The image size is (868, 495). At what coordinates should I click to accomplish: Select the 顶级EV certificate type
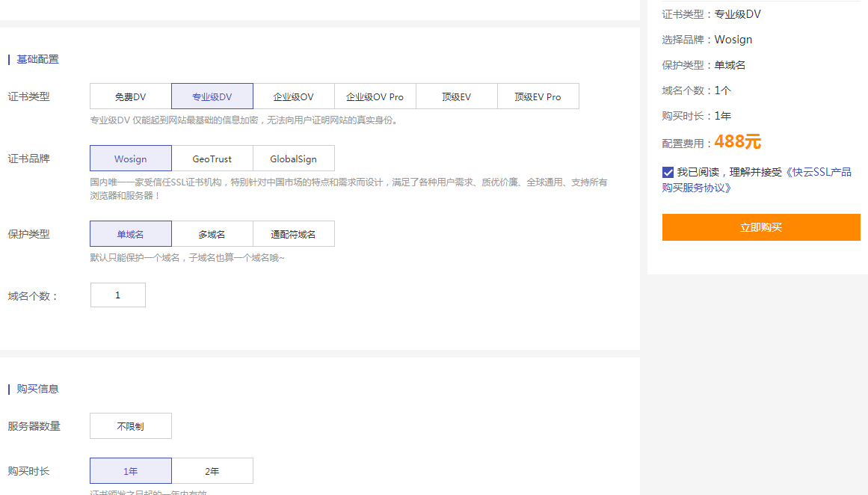(456, 96)
